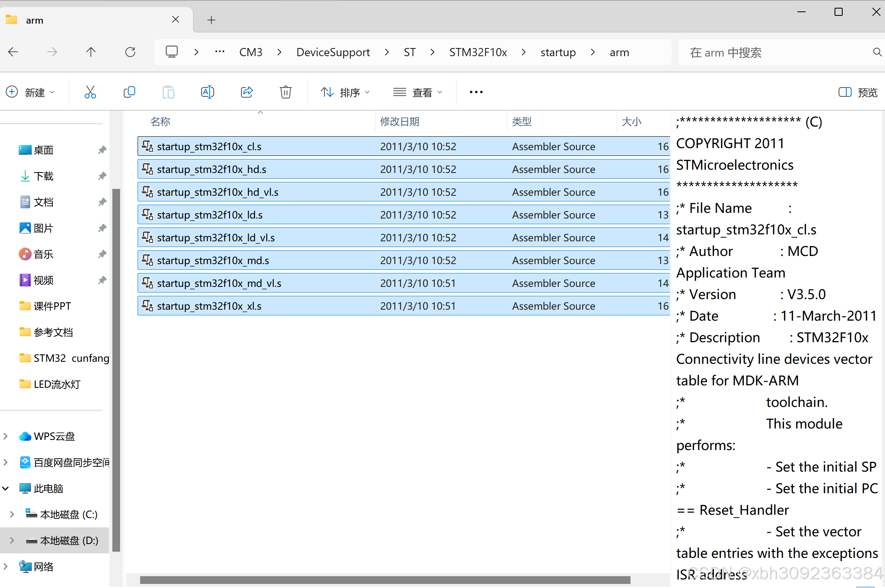The height and width of the screenshot is (588, 885).
Task: Navigate back with the back arrow
Action: click(x=13, y=52)
